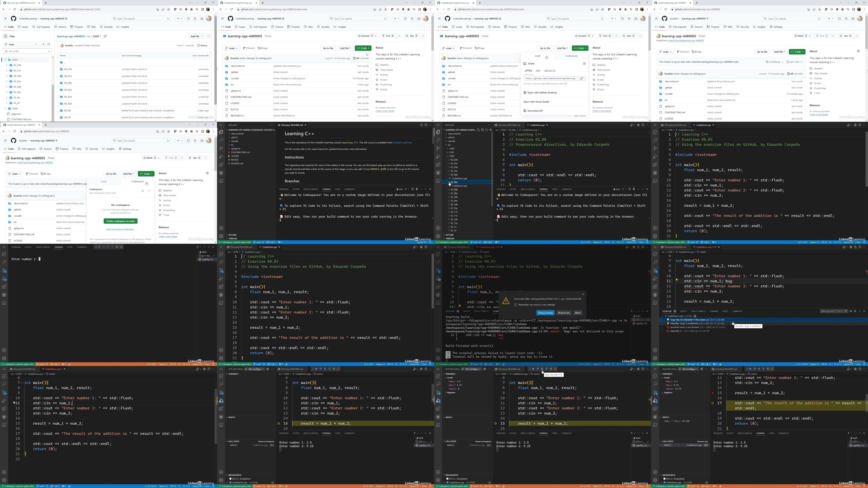This screenshot has width=868, height=488.
Task: Toggle red breakpoint dot at line 15
Action: coord(712,393)
